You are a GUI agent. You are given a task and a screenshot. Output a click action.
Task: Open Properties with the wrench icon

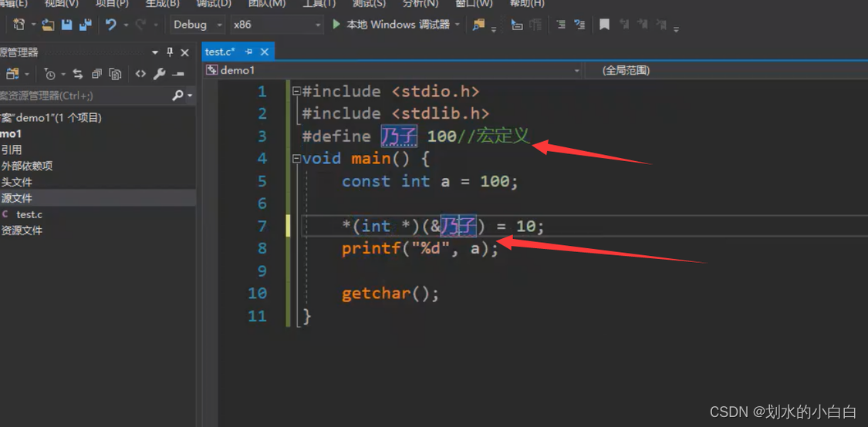[x=160, y=74]
